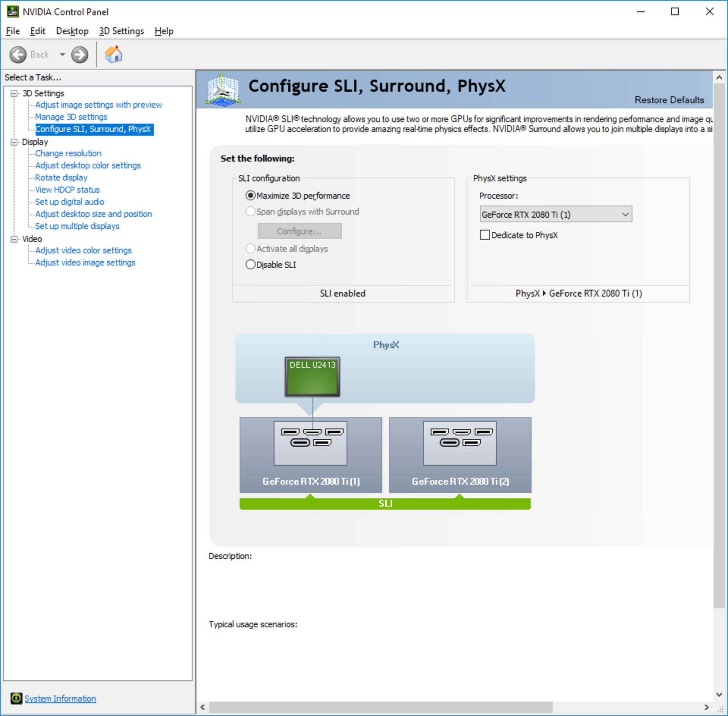Open Manage 3D settings task
This screenshot has width=728, height=716.
coord(71,117)
